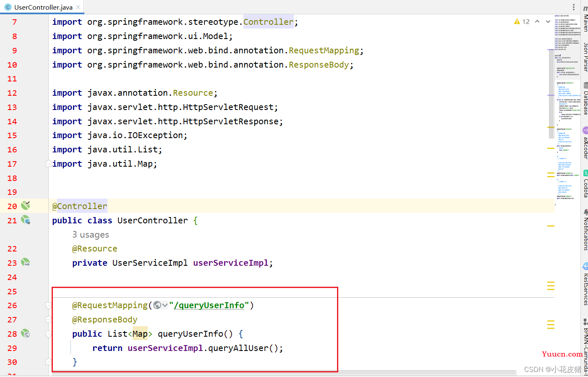Toggle the method fold marker on line 28
The image size is (588, 377).
pyautogui.click(x=49, y=334)
